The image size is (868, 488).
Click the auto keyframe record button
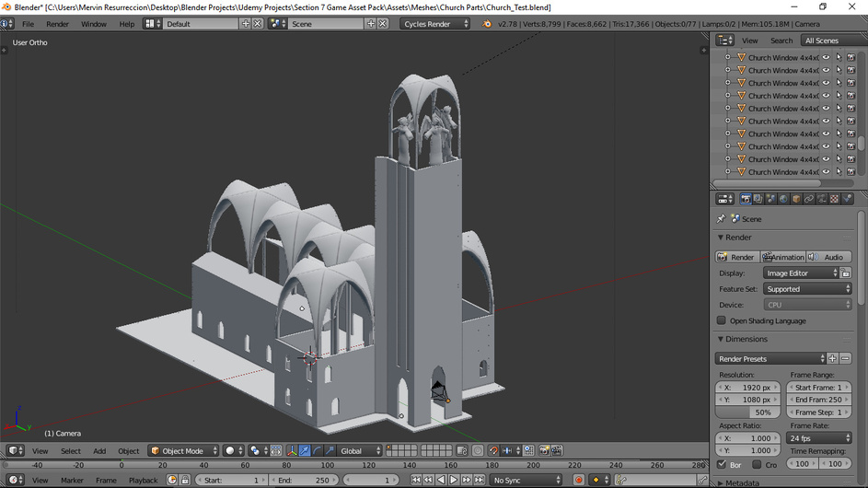pyautogui.click(x=579, y=481)
